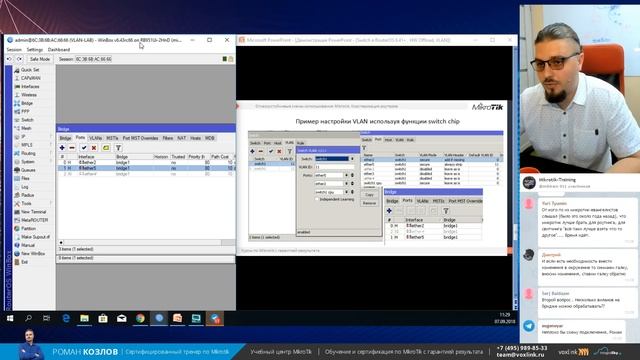Screen dimensions: 640x360
Task: Open MetaROUTER in WinBox sidebar
Action: [x=34, y=220]
